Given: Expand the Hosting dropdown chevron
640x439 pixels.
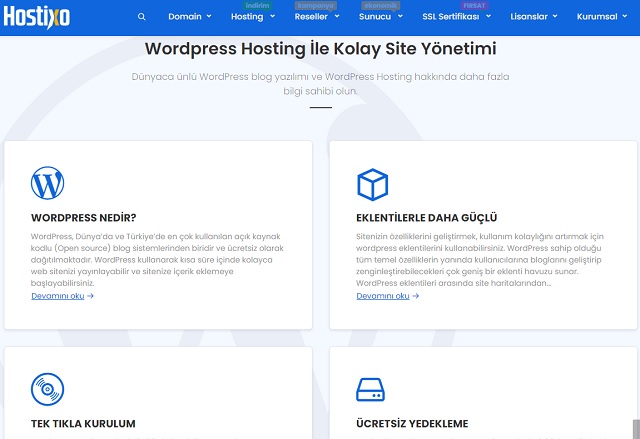Looking at the screenshot, I should 273,16.
